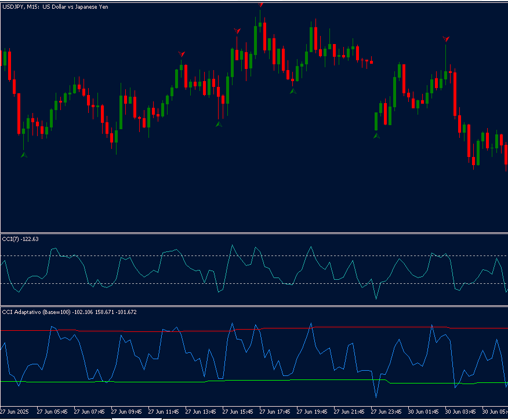Click the 27 Jun 2025 date label on the axis
The height and width of the screenshot is (420, 508).
click(x=14, y=410)
